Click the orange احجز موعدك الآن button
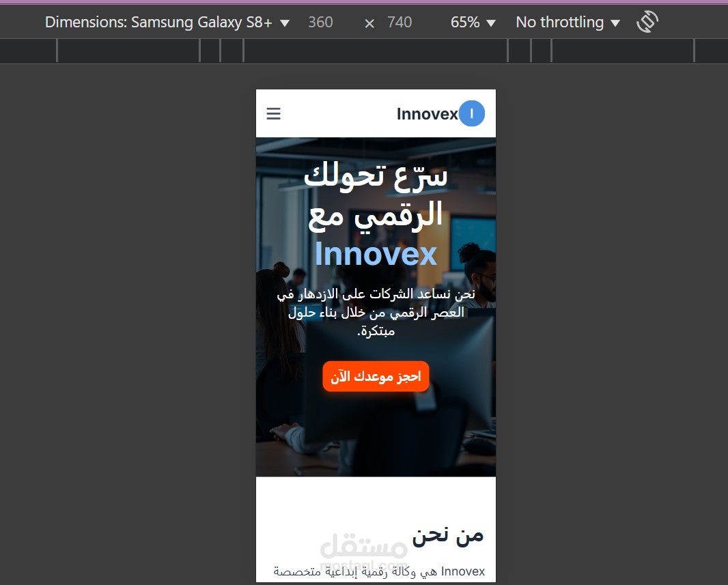The width and height of the screenshot is (728, 585). point(376,376)
